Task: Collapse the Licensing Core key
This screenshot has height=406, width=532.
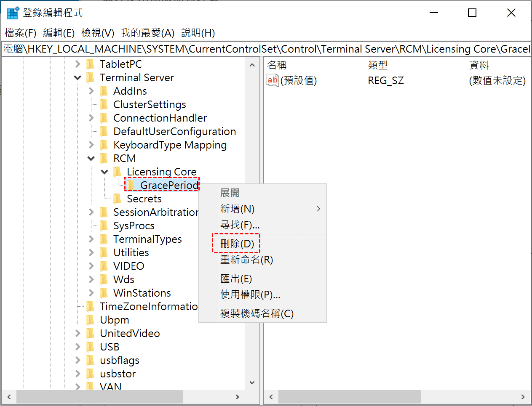Action: click(x=104, y=172)
